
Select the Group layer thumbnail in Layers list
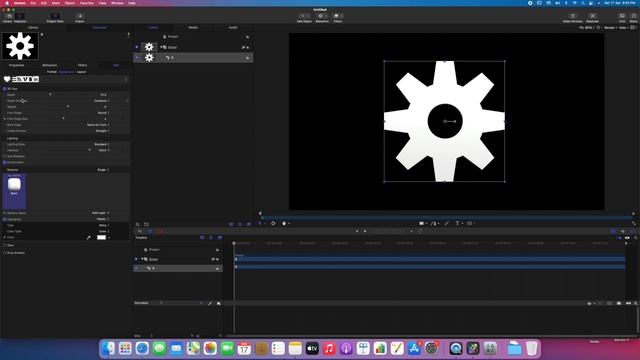(x=149, y=47)
